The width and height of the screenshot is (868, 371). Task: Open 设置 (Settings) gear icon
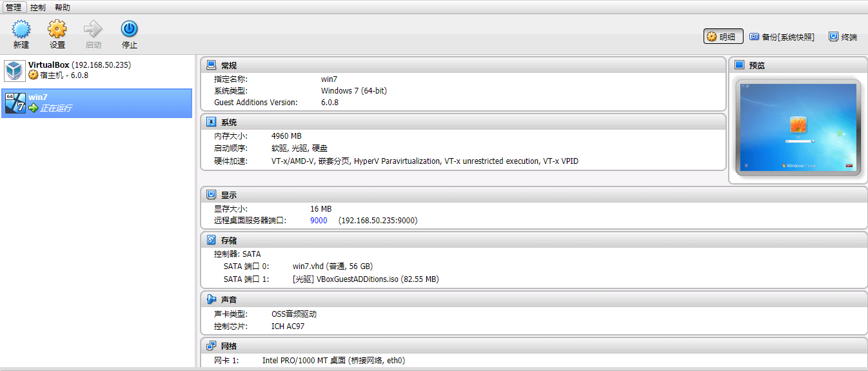57,29
